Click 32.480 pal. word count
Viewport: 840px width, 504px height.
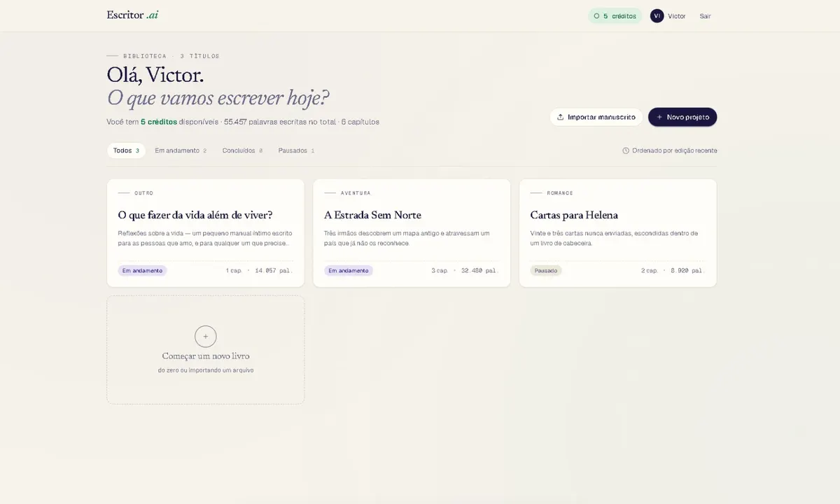click(x=479, y=270)
